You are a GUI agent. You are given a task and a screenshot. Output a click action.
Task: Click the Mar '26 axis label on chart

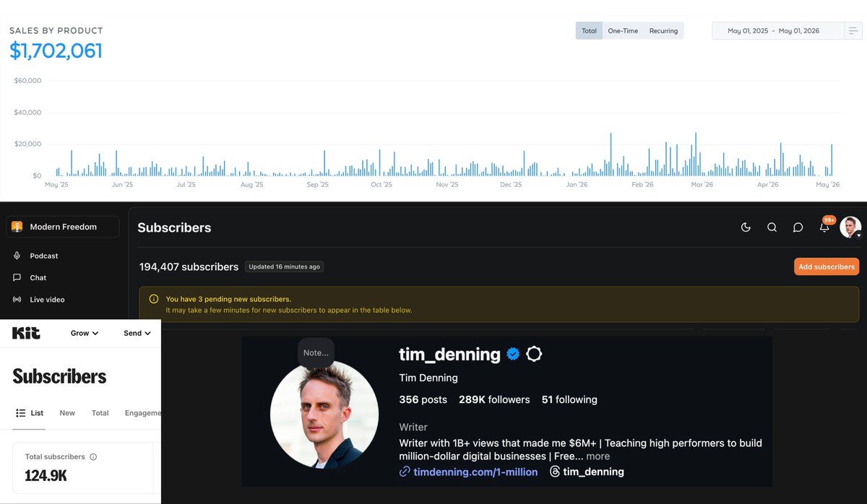click(x=702, y=185)
